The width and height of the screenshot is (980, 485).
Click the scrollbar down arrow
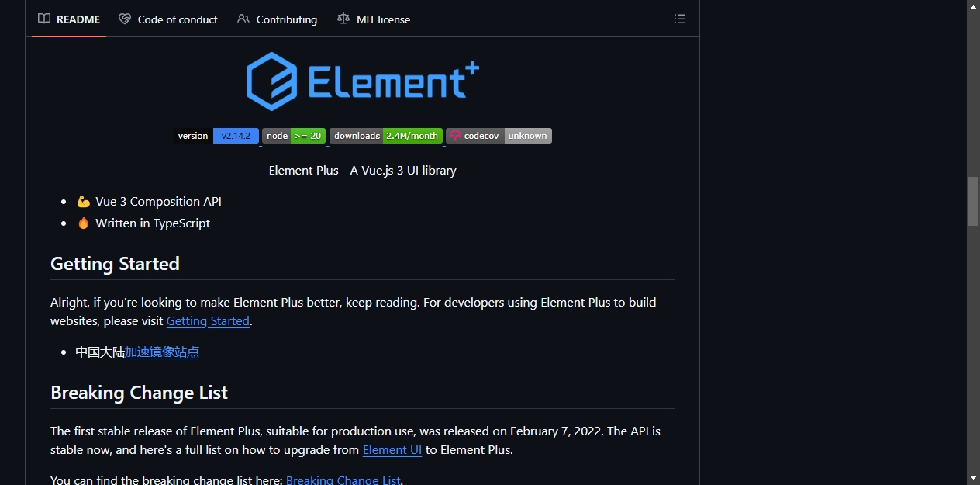click(973, 478)
